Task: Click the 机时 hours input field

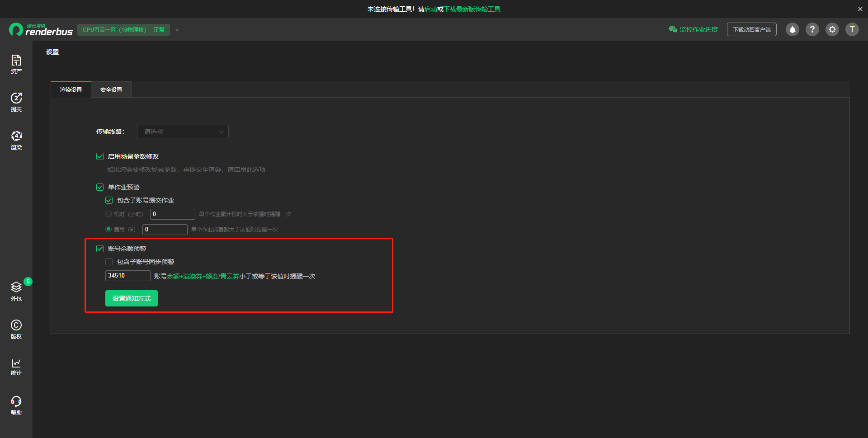Action: coord(173,214)
